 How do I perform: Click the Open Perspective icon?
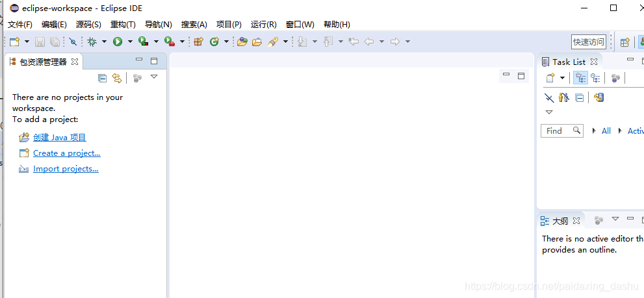625,42
